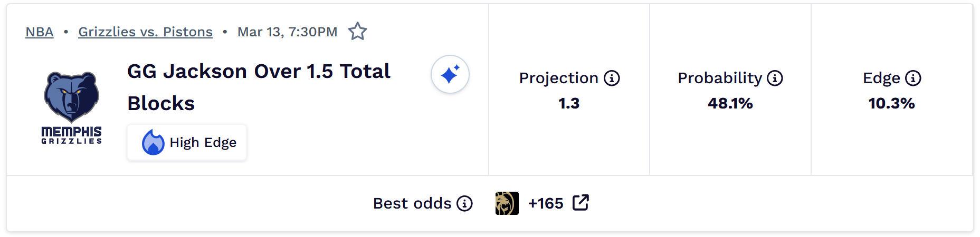Click the 1.3 projection value
Image resolution: width=980 pixels, height=237 pixels.
(569, 103)
